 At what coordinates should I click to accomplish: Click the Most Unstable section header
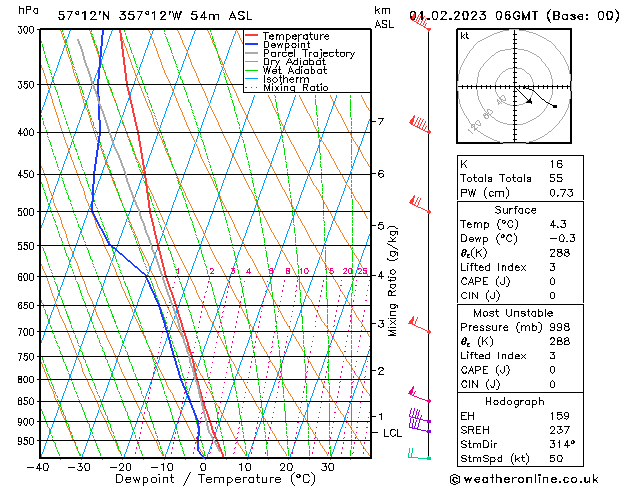click(x=513, y=313)
